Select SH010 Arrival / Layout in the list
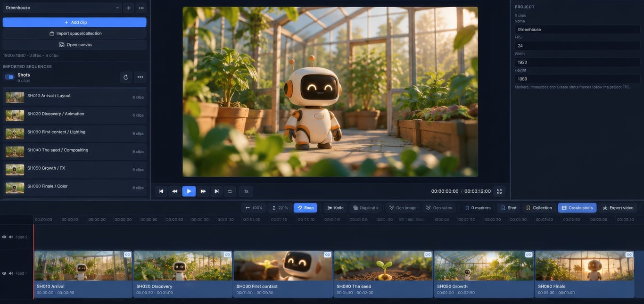The height and width of the screenshot is (304, 644). click(x=74, y=97)
